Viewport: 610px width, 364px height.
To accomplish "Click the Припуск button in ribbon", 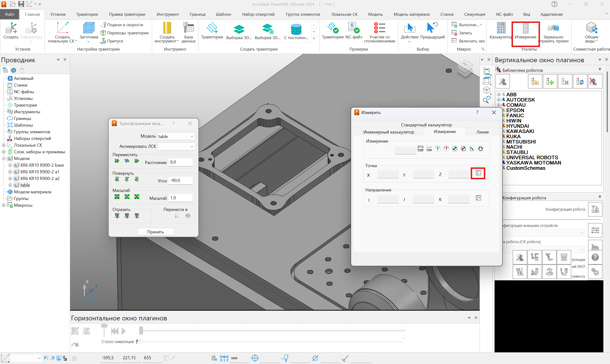I will pos(112,41).
